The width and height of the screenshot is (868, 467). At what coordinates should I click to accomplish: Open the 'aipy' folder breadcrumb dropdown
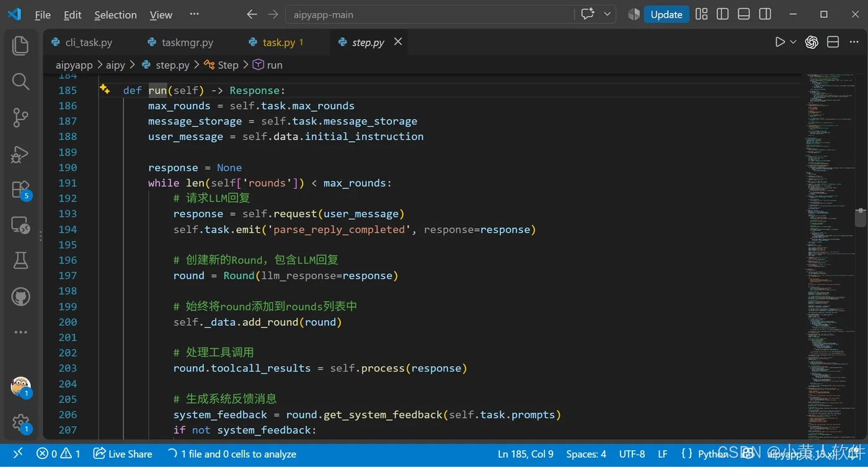115,65
